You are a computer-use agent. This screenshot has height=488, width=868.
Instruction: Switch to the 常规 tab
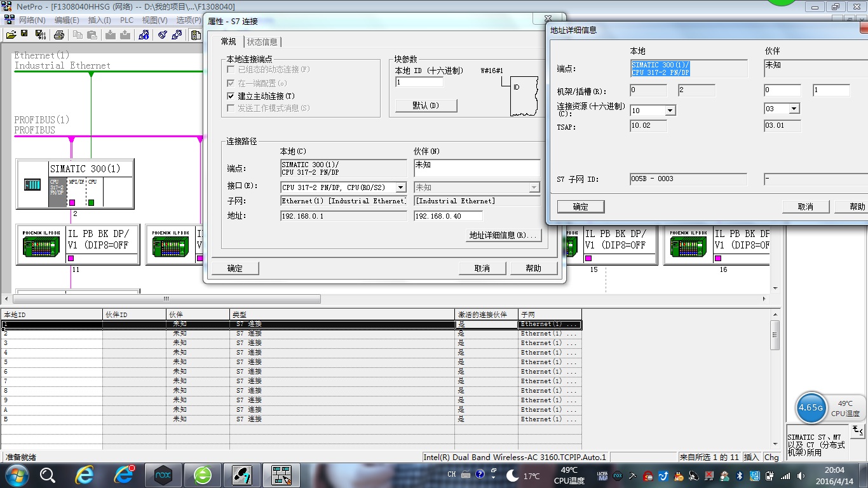[228, 41]
